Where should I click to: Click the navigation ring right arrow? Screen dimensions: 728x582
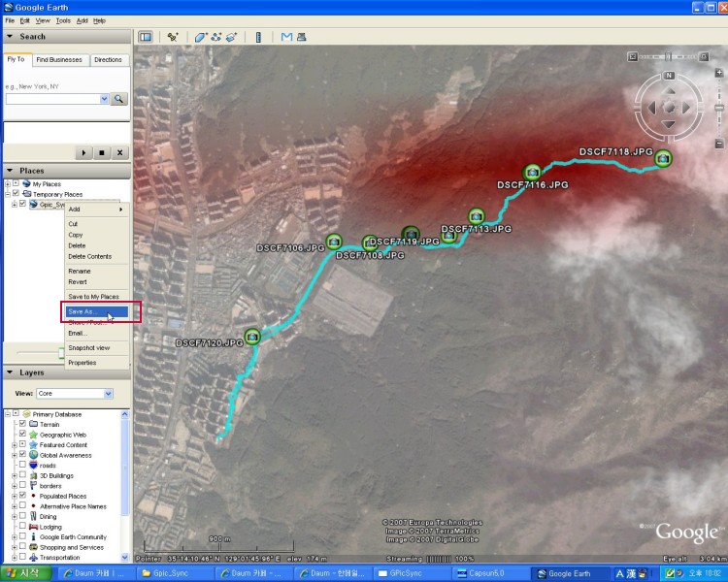[685, 108]
